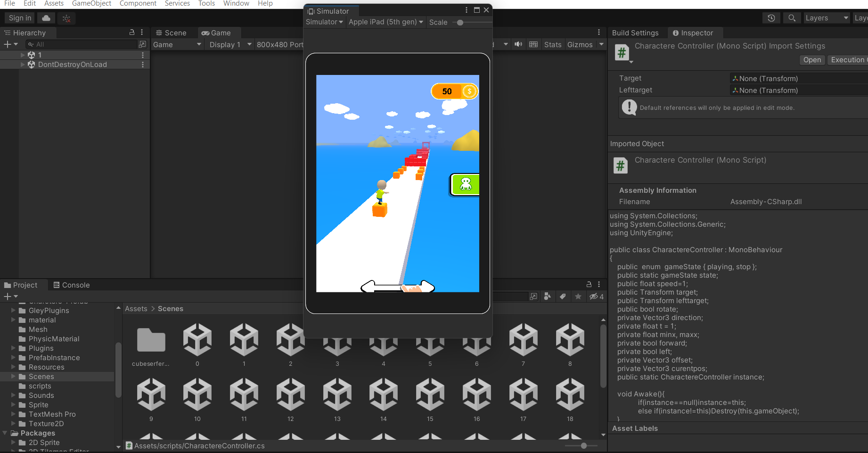Image resolution: width=868 pixels, height=453 pixels.
Task: Expand DontDestroyOnLoad in the Hierarchy
Action: [22, 65]
